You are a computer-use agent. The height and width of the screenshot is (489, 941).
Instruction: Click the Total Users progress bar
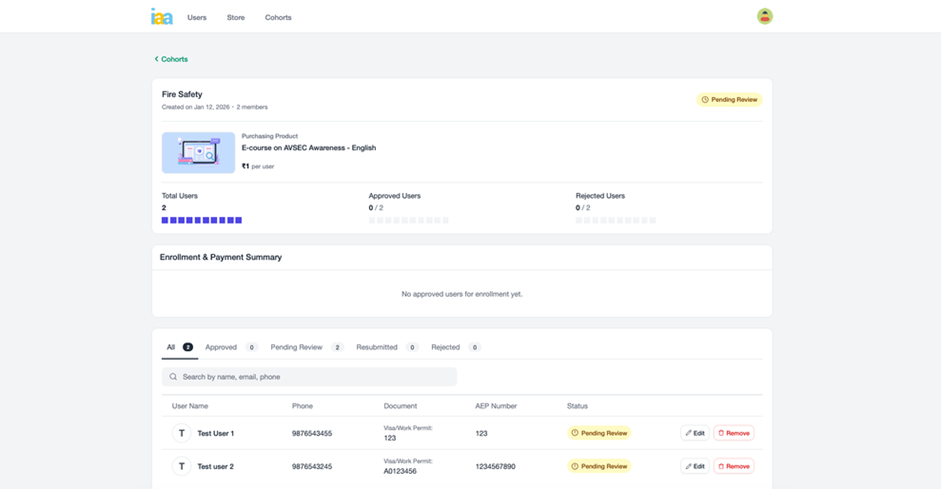click(202, 220)
